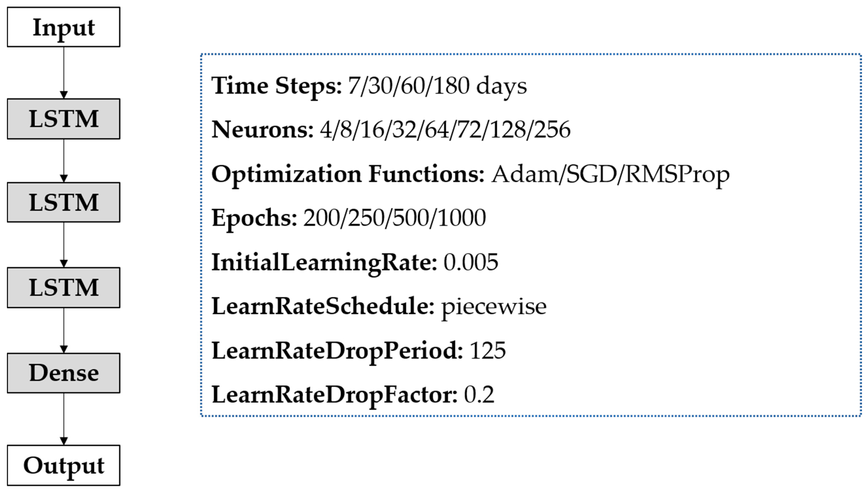The image size is (868, 493).
Task: Click the "Optimization Functions" label
Action: [348, 174]
